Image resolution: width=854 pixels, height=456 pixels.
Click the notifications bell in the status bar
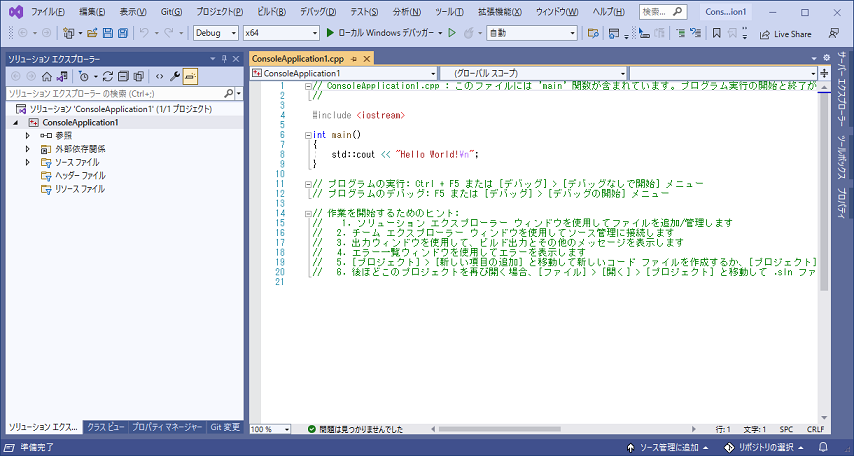point(824,447)
